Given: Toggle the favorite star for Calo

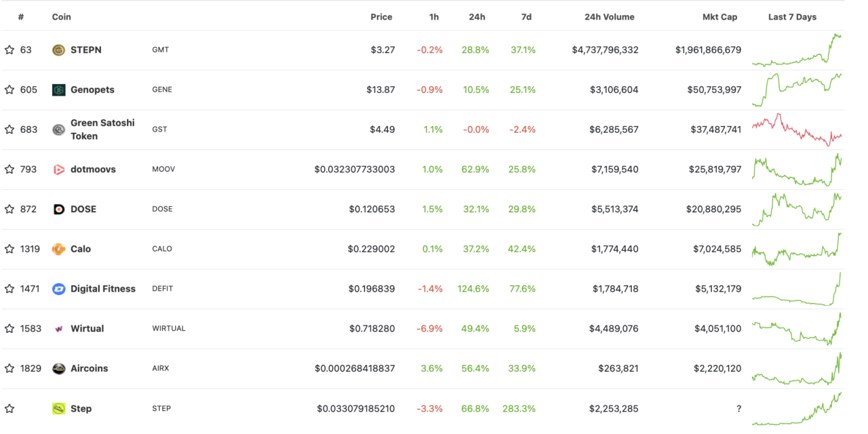Looking at the screenshot, I should coord(9,249).
